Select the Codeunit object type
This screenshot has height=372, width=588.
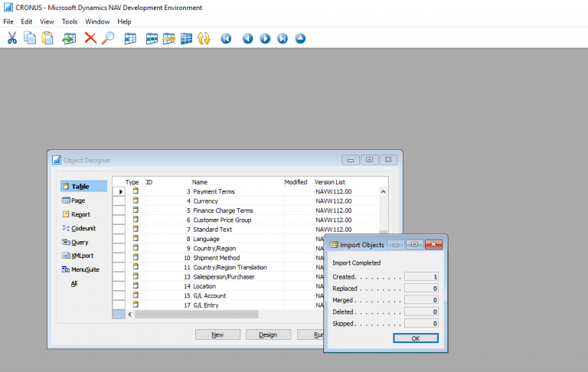(x=83, y=228)
